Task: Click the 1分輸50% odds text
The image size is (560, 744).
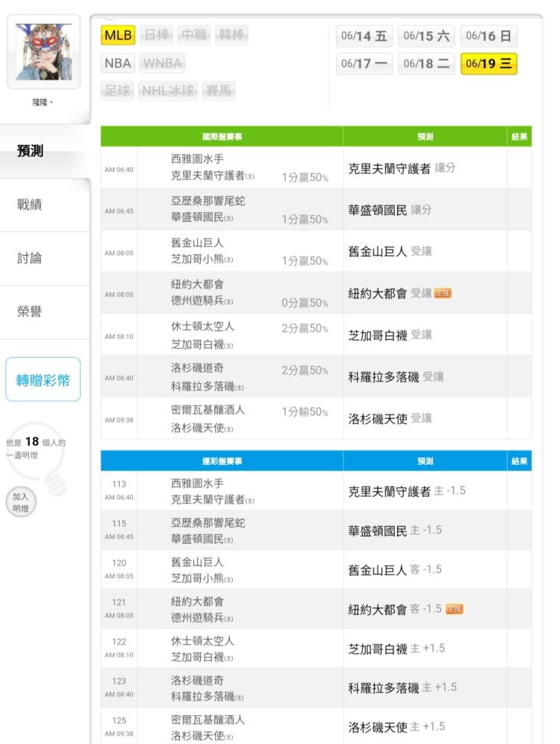Action: [x=305, y=412]
